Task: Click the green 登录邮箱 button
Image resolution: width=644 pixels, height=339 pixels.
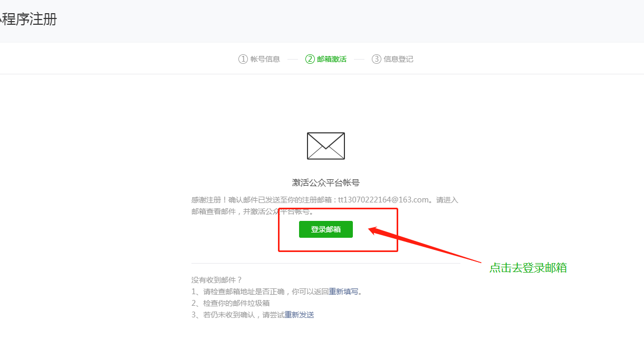Action: pyautogui.click(x=326, y=229)
